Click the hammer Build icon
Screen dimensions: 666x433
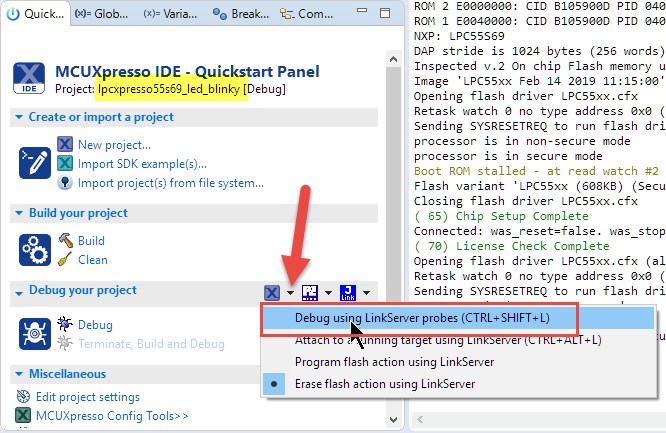pos(66,240)
